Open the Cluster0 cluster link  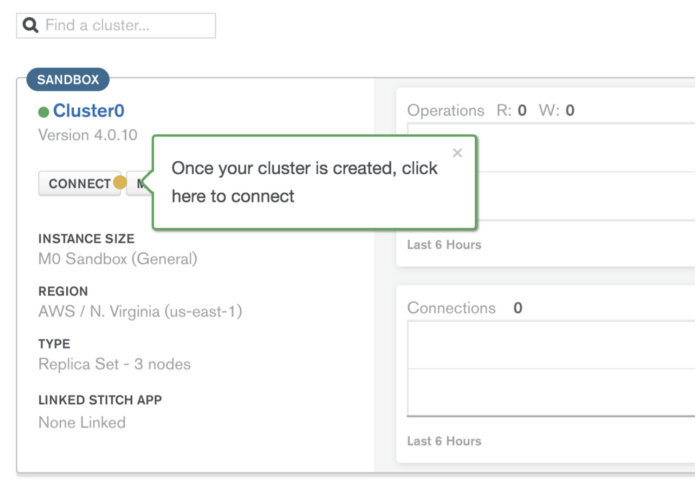(88, 111)
